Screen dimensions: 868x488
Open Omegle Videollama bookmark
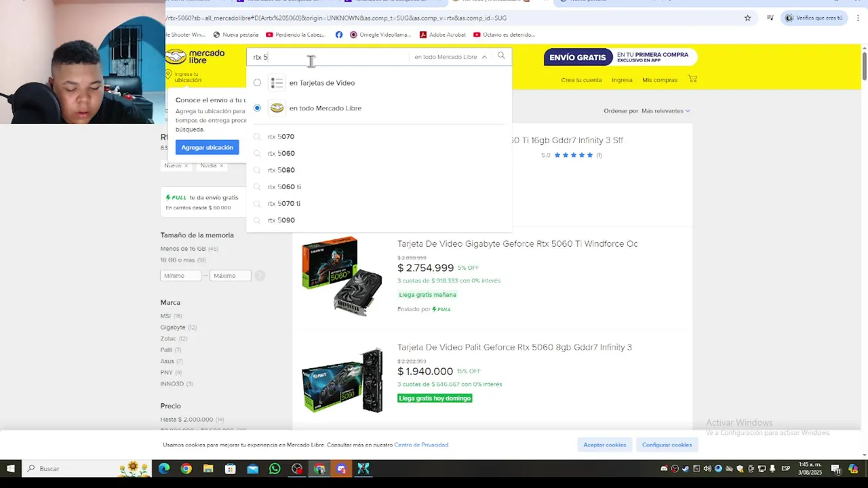pyautogui.click(x=380, y=35)
